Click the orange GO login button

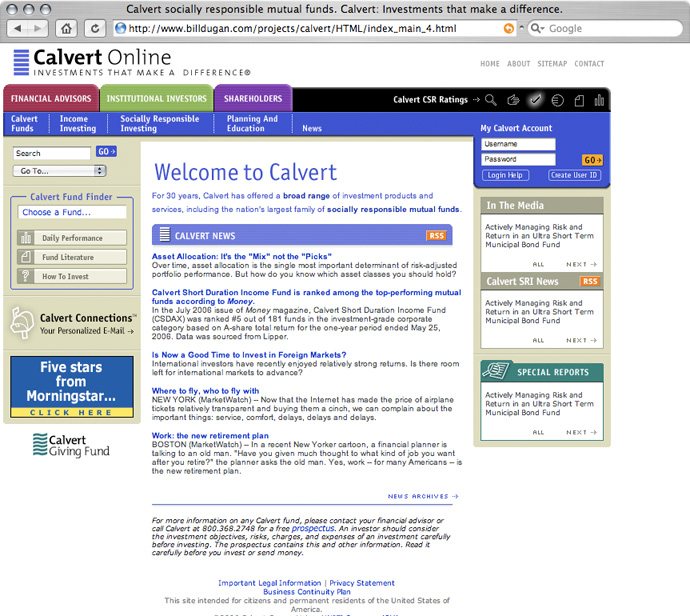point(592,160)
